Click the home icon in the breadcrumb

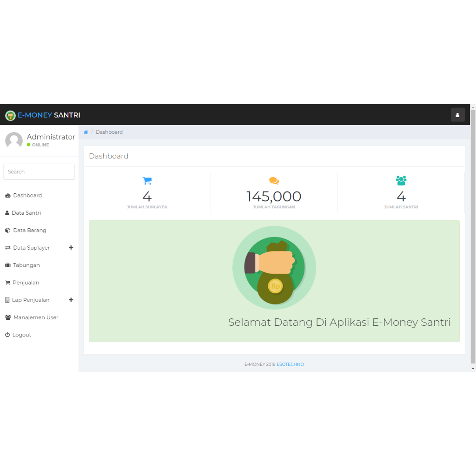(x=86, y=132)
